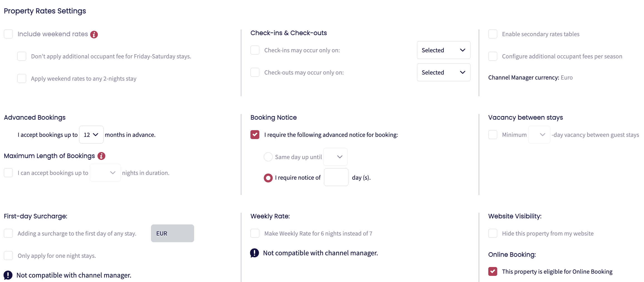The height and width of the screenshot is (282, 644).
Task: Select the Same day up until radio option
Action: tap(268, 157)
